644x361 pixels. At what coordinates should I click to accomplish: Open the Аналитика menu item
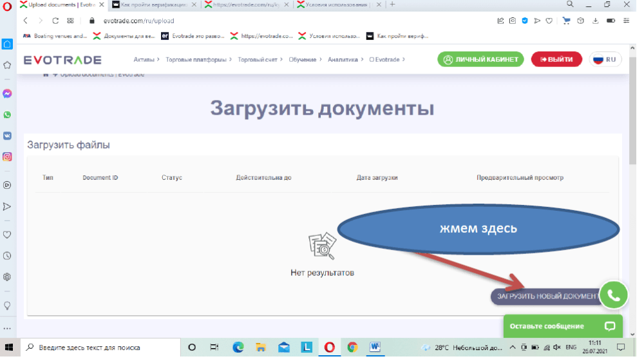tap(345, 60)
